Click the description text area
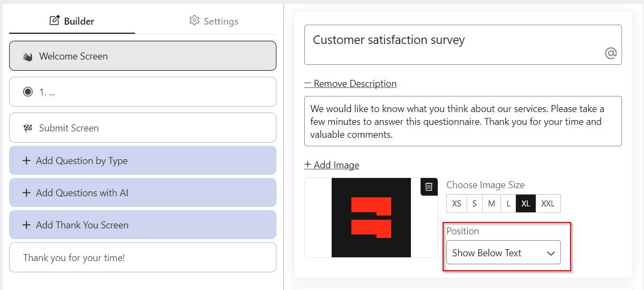The height and width of the screenshot is (290, 644). (x=462, y=121)
